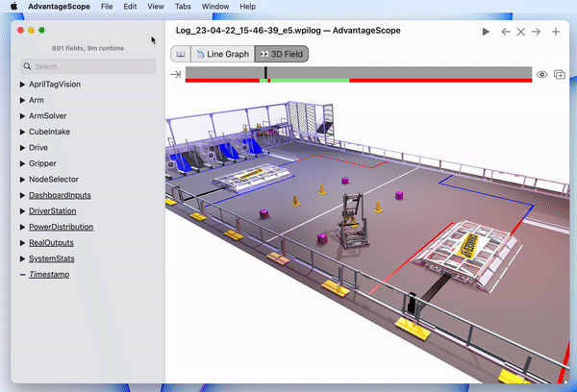This screenshot has width=577, height=392.
Task: Move tab right with right arrow
Action: pos(536,32)
